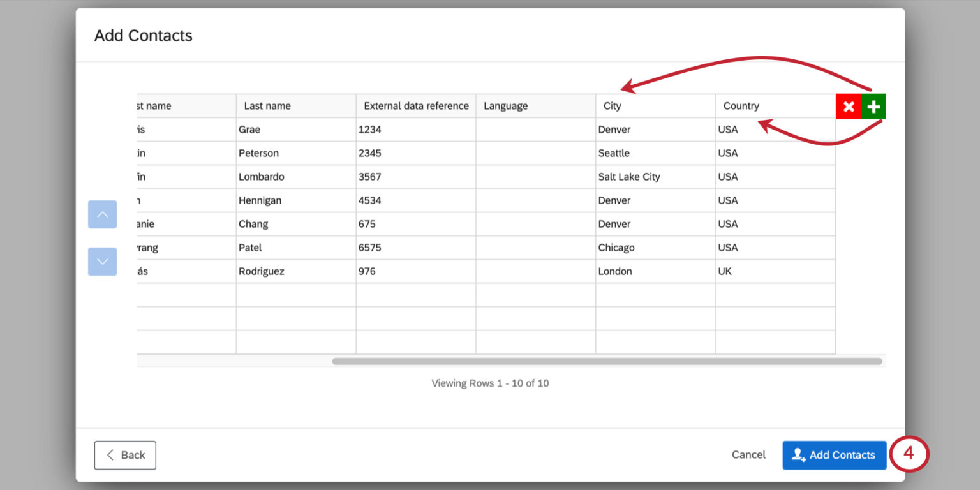
Task: Select the Country column header
Action: (x=741, y=105)
